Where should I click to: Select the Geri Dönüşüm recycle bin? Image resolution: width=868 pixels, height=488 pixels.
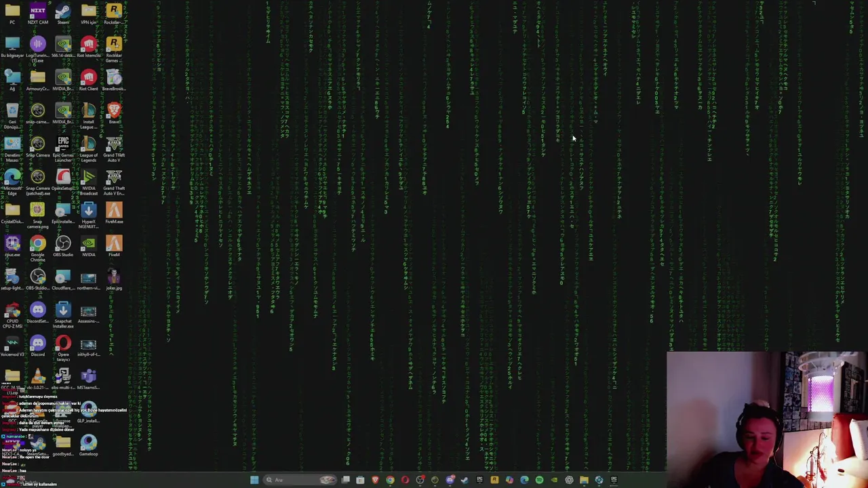click(x=12, y=115)
